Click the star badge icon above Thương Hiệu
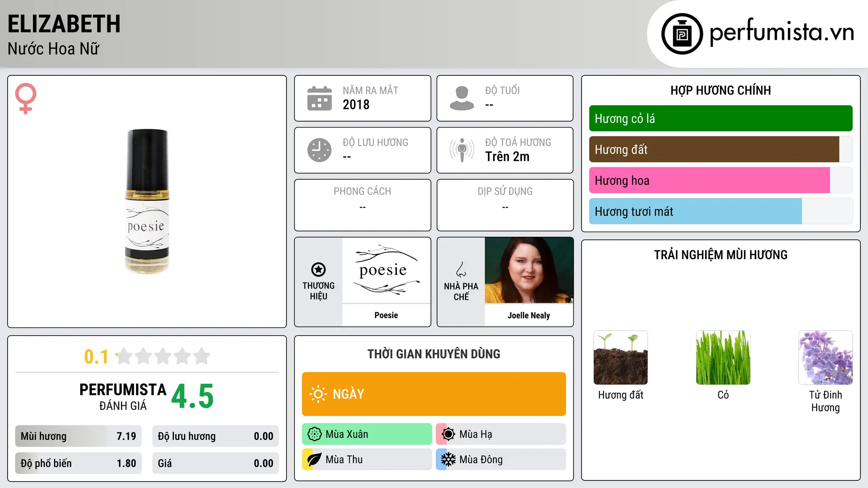868x488 pixels. (x=319, y=269)
